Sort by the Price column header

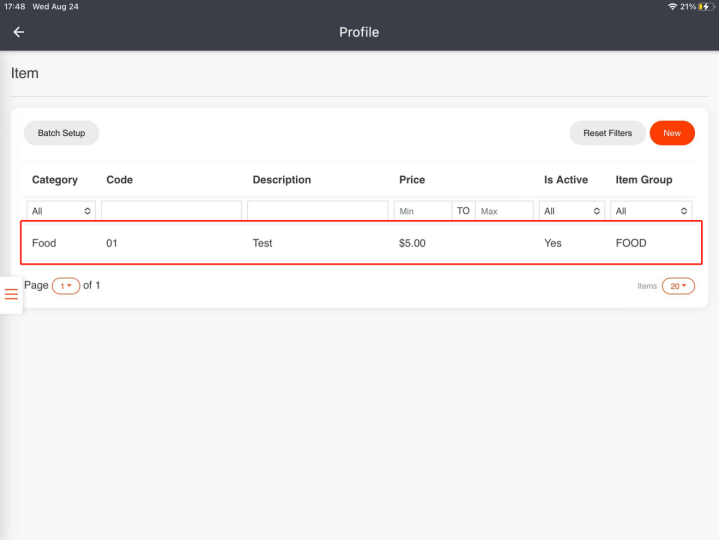click(x=412, y=180)
